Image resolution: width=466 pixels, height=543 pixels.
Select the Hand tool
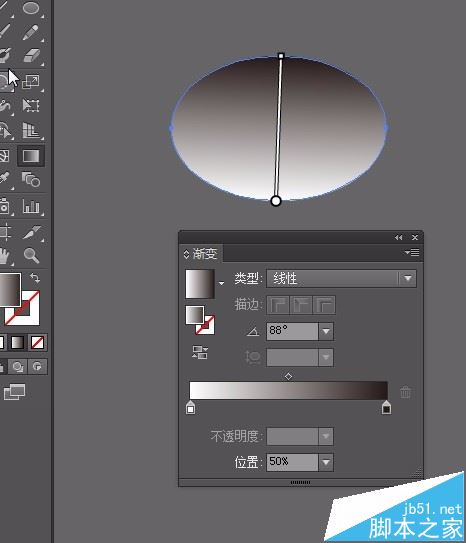point(4,256)
